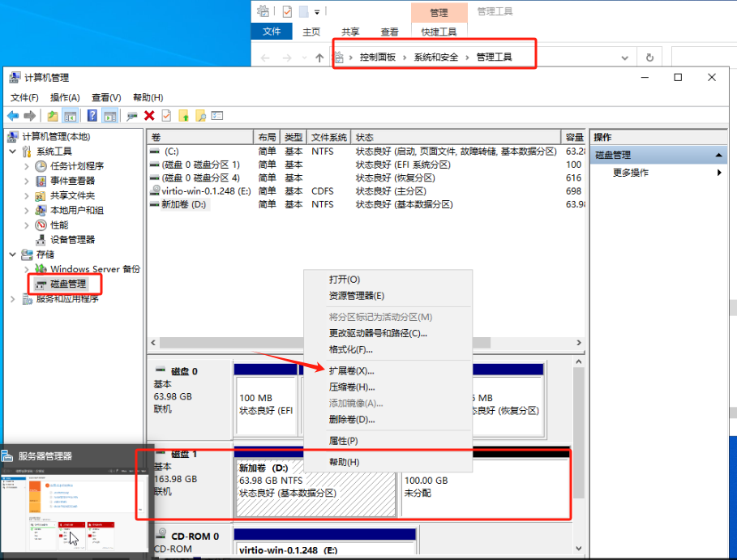This screenshot has height=560, width=737.
Task: Click the red X delete toolbar icon
Action: [149, 116]
